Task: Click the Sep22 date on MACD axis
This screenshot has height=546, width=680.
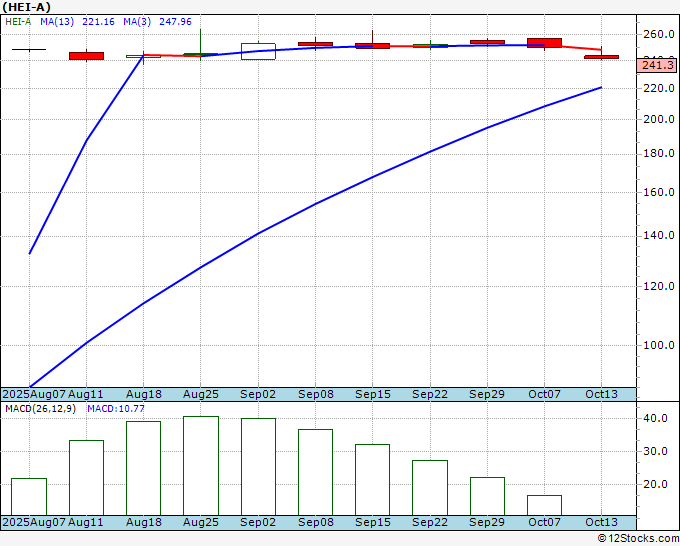Action: 430,522
